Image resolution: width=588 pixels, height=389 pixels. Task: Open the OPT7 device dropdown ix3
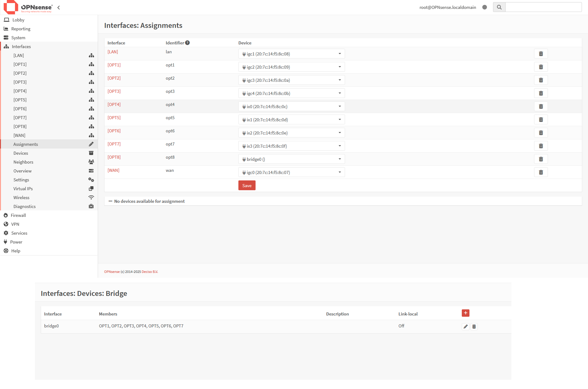(291, 146)
